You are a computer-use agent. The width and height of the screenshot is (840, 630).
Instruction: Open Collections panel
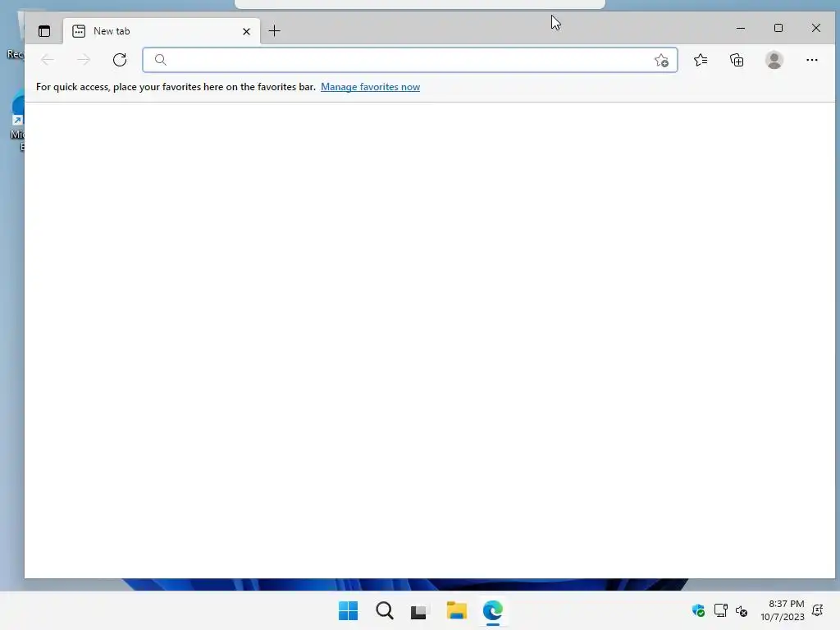[737, 60]
